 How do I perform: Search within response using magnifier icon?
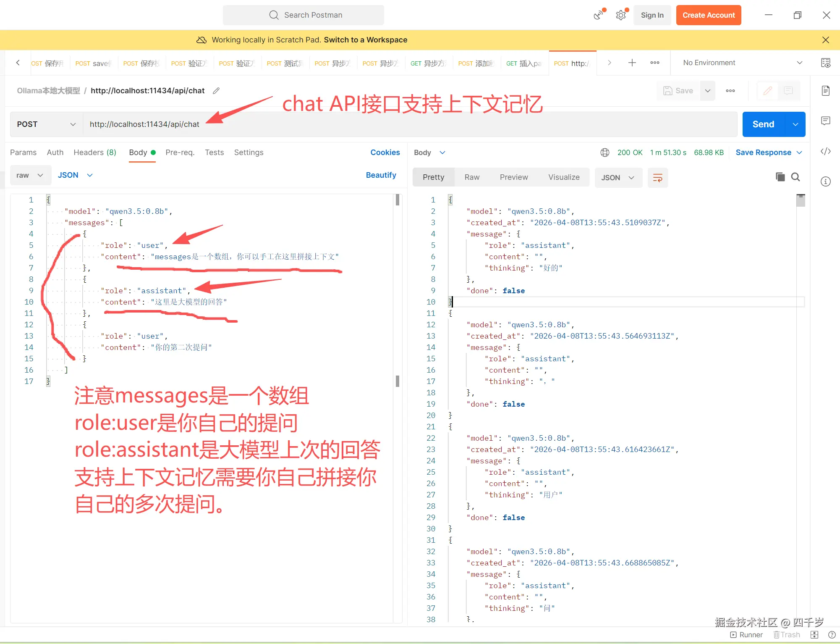coord(796,177)
